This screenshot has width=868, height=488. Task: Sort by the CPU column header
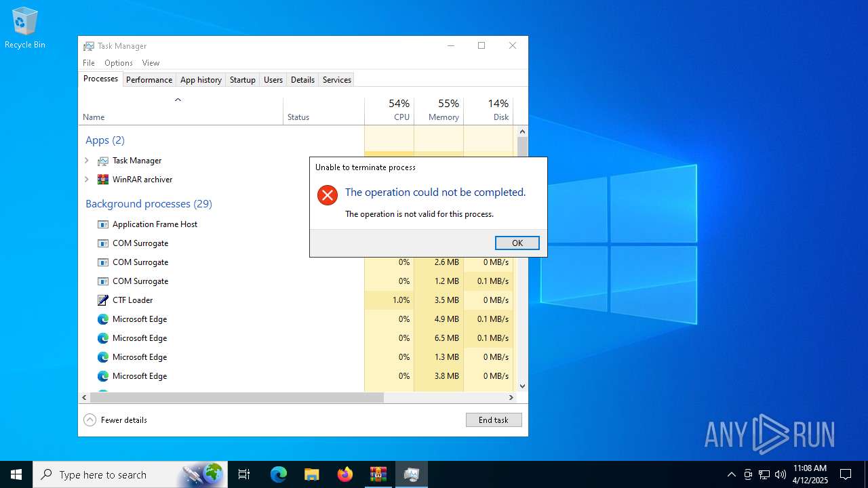(x=389, y=110)
